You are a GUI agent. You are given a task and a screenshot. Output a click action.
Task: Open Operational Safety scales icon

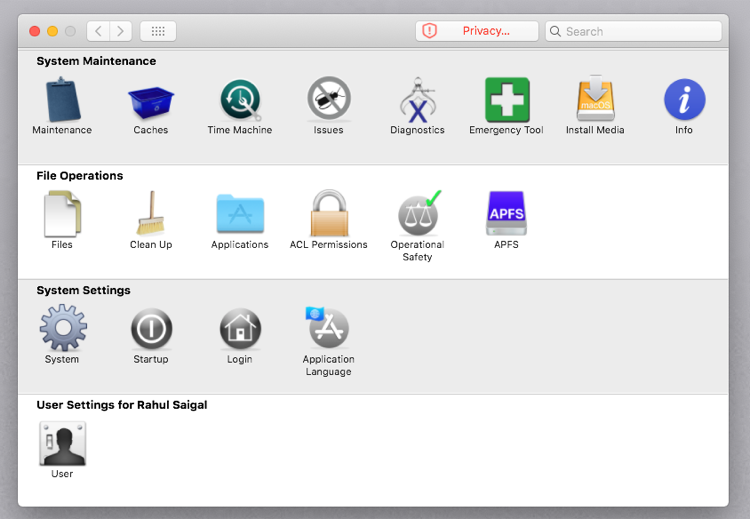(419, 213)
